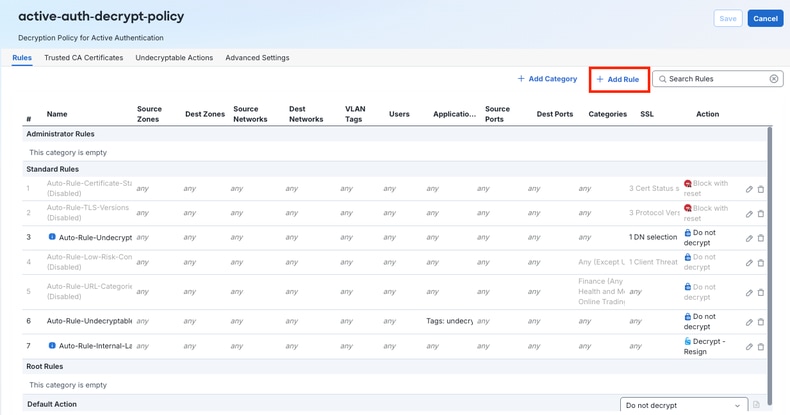The image size is (790, 415).
Task: Click 'Finance (Any' categories cell in rule 5
Action: [x=601, y=281]
